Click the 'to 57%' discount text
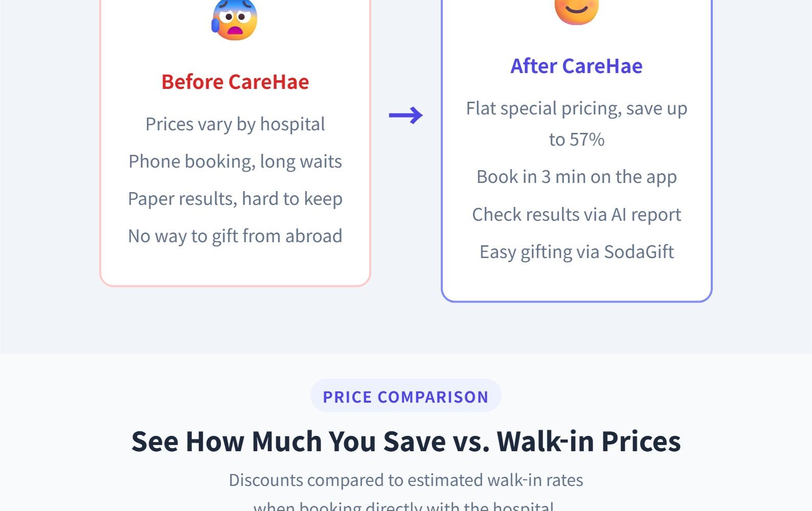 pyautogui.click(x=576, y=140)
